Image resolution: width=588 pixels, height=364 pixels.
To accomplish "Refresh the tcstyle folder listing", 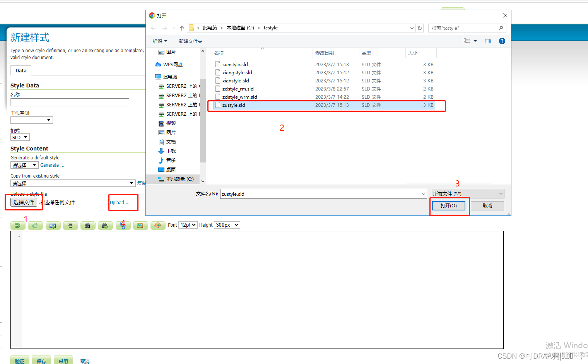I will coord(420,28).
